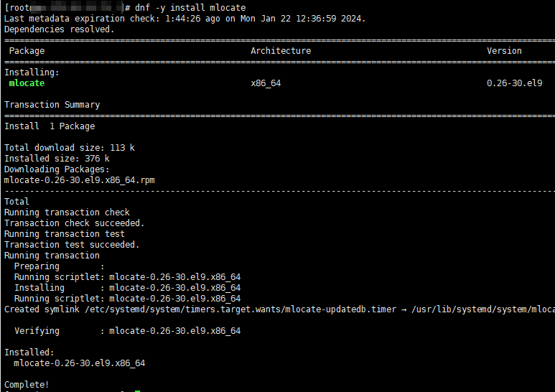This screenshot has width=555, height=392.
Task: Click the 'Verifying' line entry
Action: (x=127, y=331)
